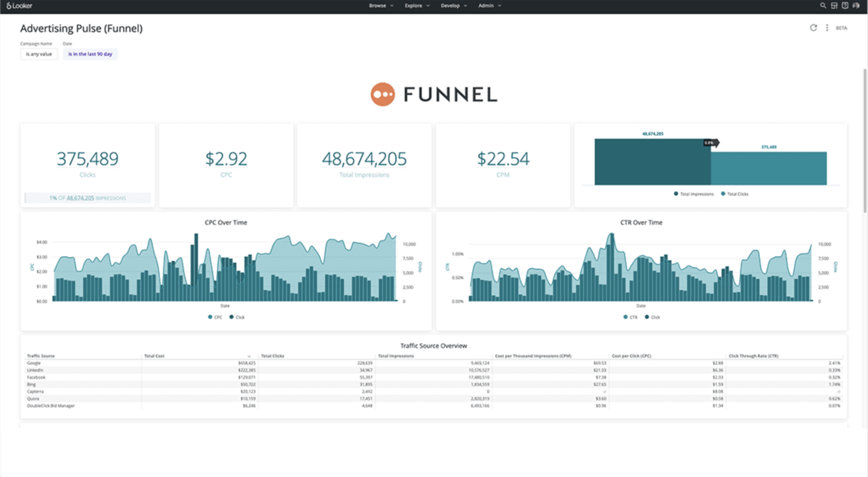Click the Traffic Source Overview title
The image size is (868, 477).
point(434,346)
